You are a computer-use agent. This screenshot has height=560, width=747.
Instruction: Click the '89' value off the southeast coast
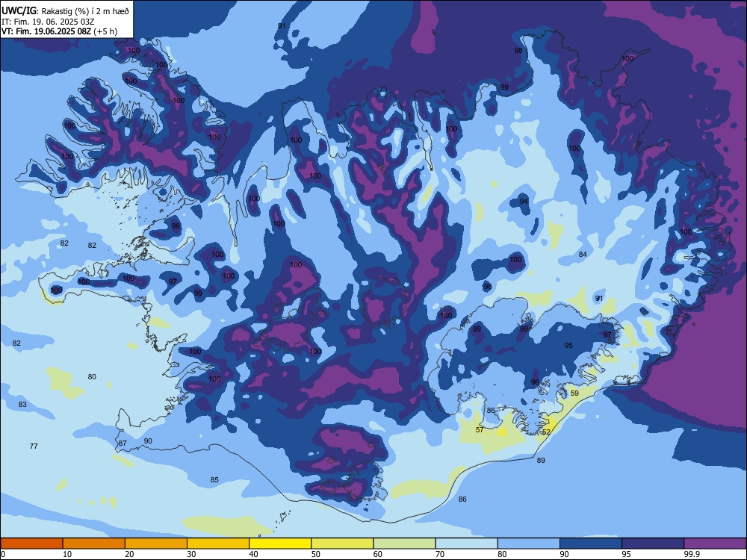pyautogui.click(x=541, y=461)
